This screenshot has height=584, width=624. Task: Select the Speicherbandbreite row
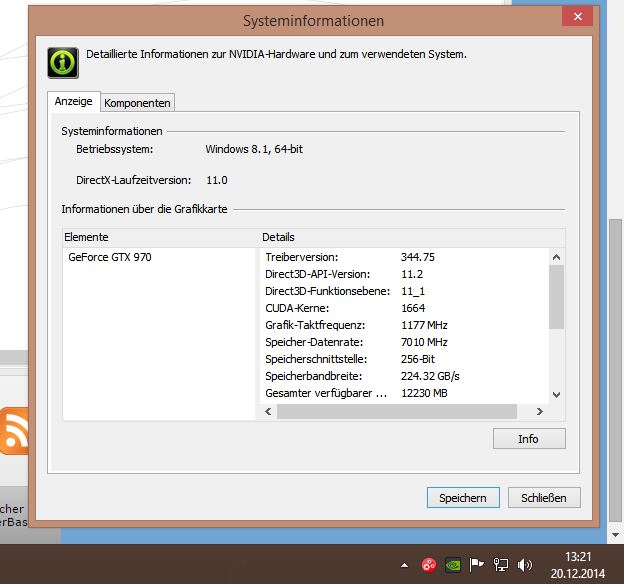pyautogui.click(x=405, y=376)
